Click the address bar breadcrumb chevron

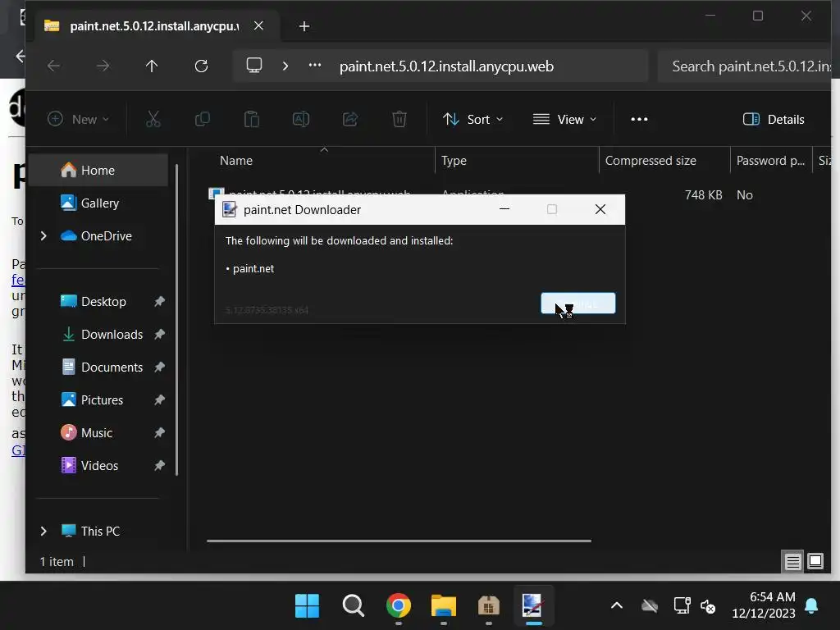(285, 66)
